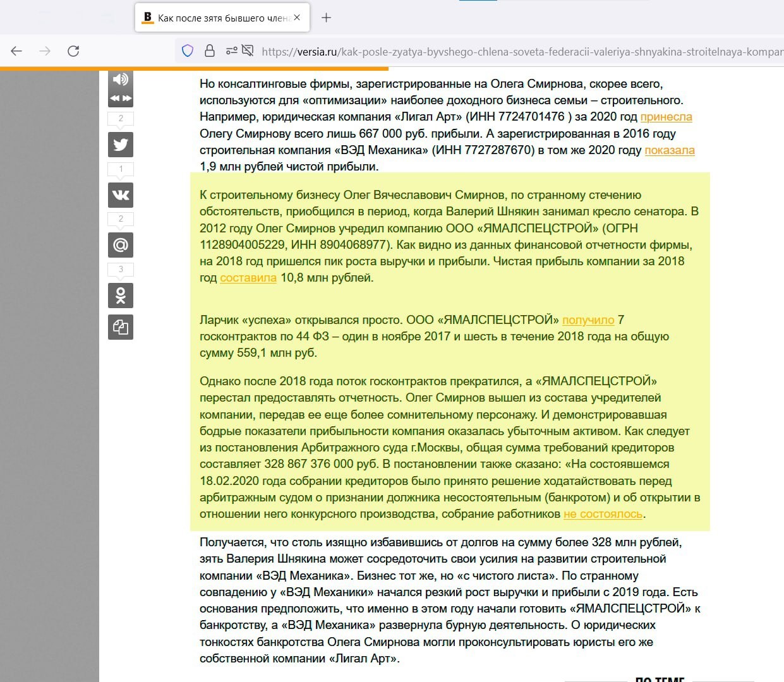Click the padlock site security icon
Screen dimensions: 784x682
(x=210, y=51)
